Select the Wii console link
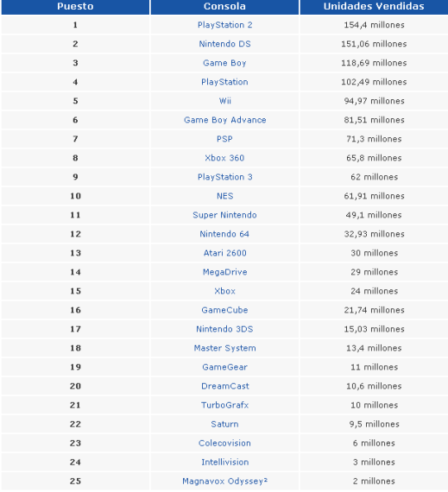The height and width of the screenshot is (492, 448). [x=225, y=101]
